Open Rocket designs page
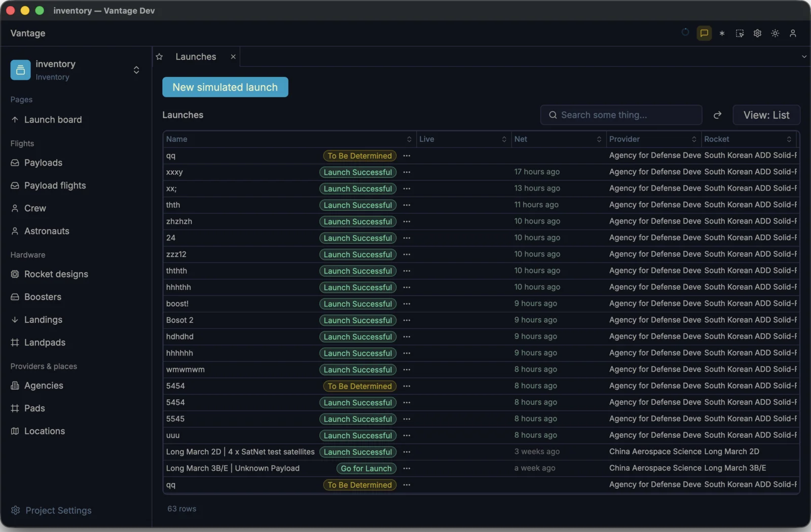811x532 pixels. pyautogui.click(x=56, y=275)
